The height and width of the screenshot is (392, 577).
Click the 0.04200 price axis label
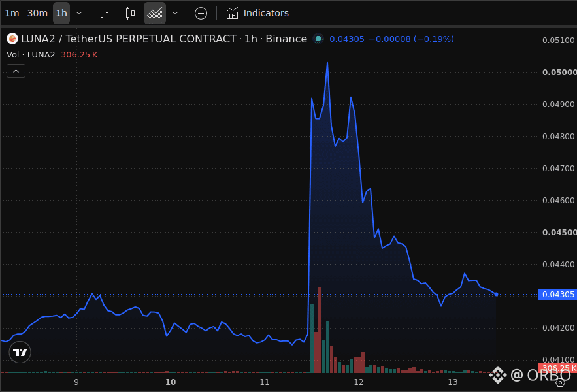559,327
